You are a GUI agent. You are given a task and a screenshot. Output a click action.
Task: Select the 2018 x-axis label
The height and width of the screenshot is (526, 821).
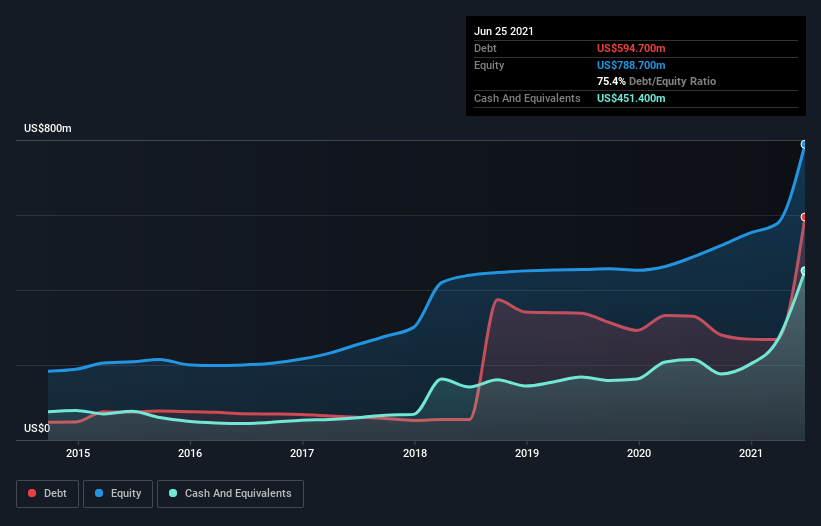pyautogui.click(x=415, y=453)
